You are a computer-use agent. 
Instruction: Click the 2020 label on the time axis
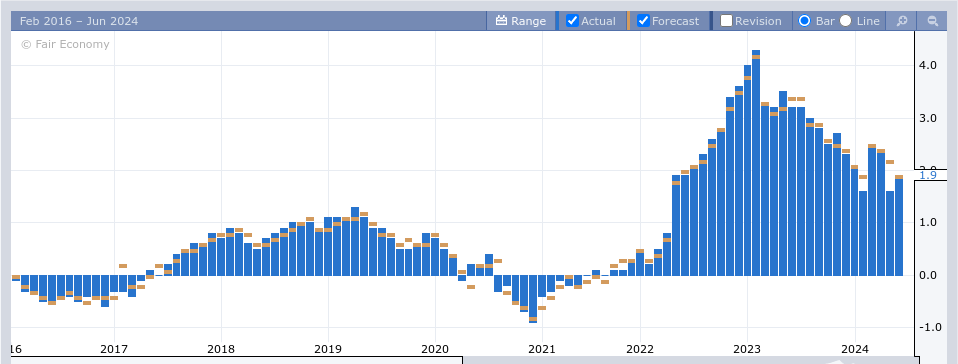pos(435,349)
